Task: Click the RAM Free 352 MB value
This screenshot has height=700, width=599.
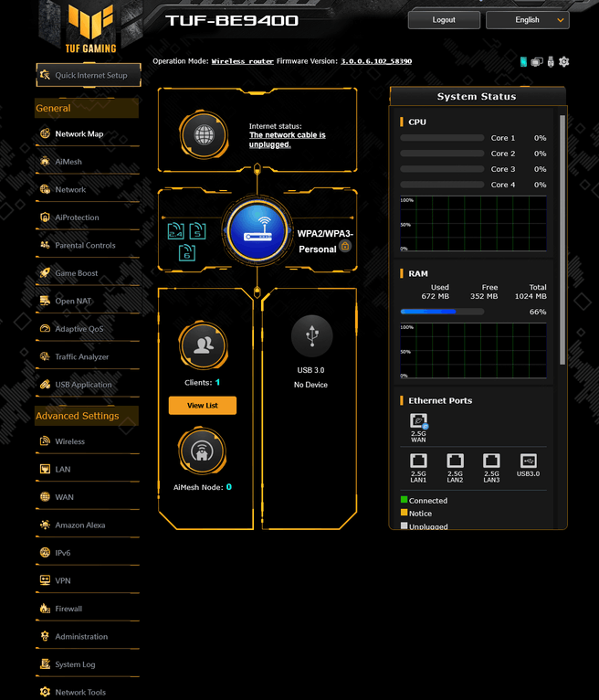Action: coord(484,296)
